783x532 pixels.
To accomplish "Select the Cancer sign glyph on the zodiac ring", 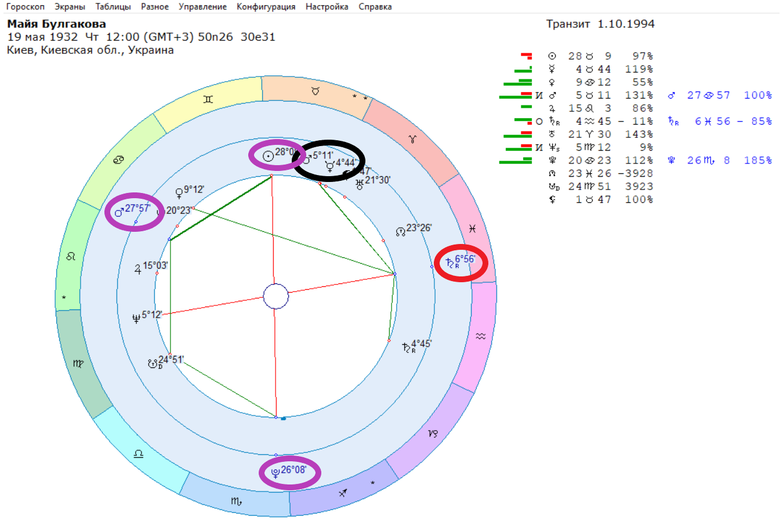I will click(x=118, y=160).
